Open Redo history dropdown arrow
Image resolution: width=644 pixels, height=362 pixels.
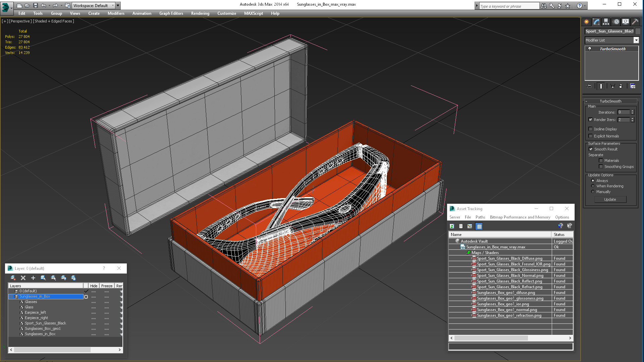(61, 5)
